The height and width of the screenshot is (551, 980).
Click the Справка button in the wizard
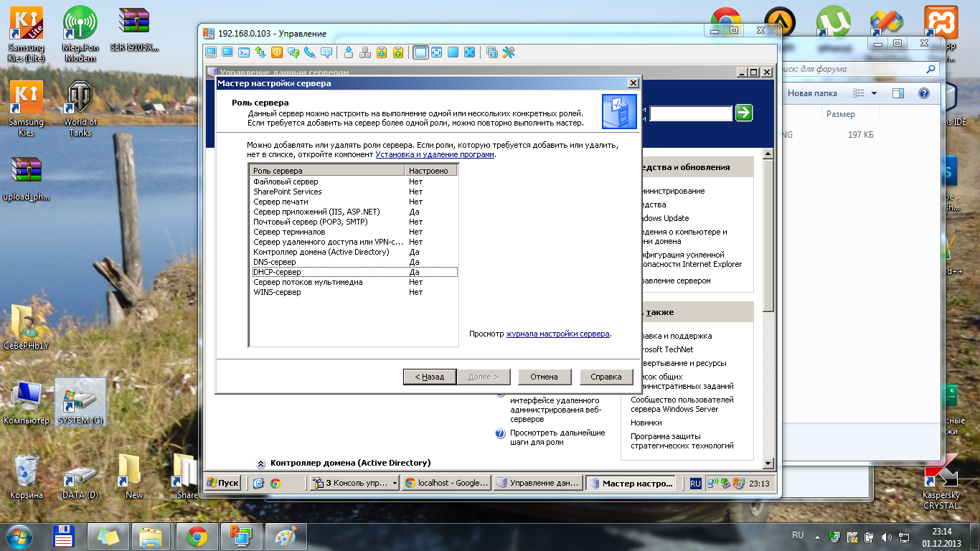point(606,377)
